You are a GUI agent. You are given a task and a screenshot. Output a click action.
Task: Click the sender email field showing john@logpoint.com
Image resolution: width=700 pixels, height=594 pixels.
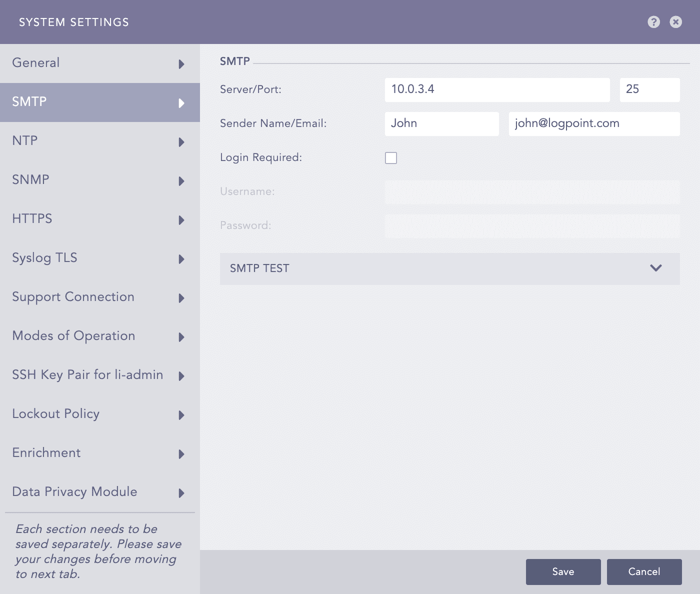pos(594,123)
